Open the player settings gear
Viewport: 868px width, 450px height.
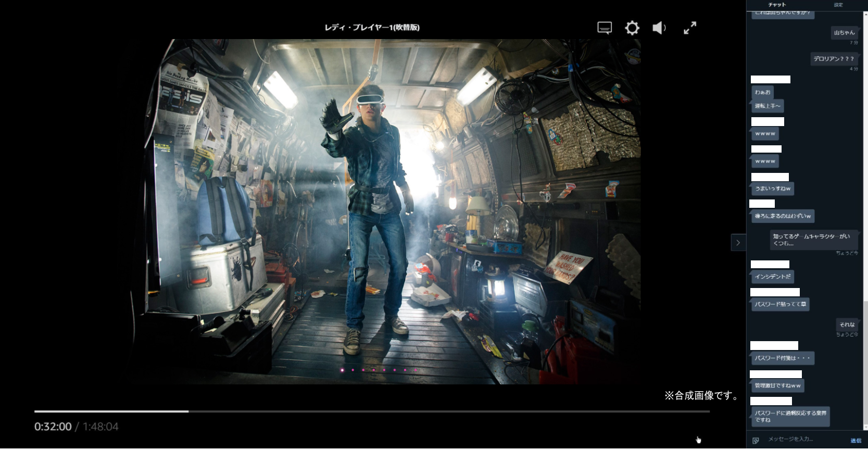click(632, 28)
